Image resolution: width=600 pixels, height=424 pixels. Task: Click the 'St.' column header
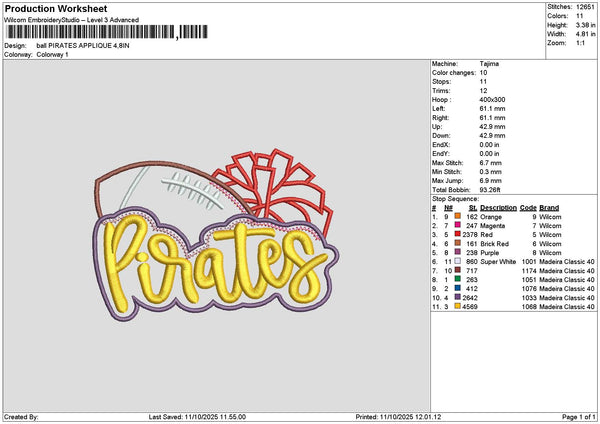click(473, 208)
